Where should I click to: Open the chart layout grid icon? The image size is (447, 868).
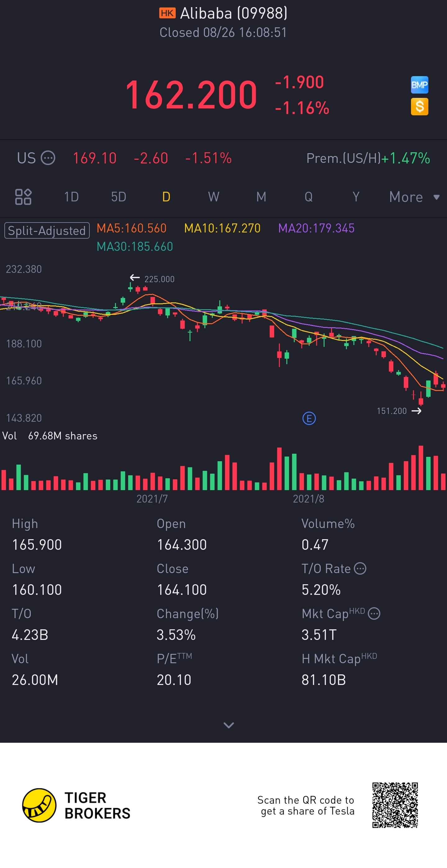(23, 197)
